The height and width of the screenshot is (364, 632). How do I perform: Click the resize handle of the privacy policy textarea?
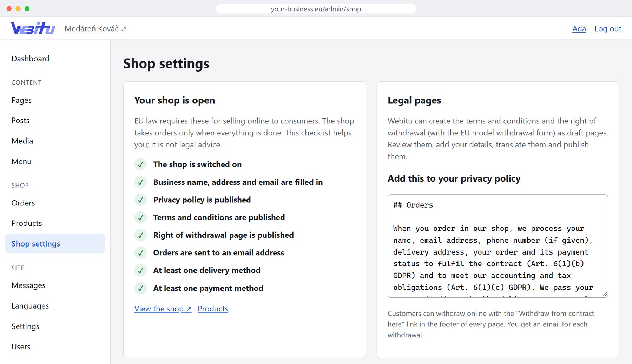point(605,294)
